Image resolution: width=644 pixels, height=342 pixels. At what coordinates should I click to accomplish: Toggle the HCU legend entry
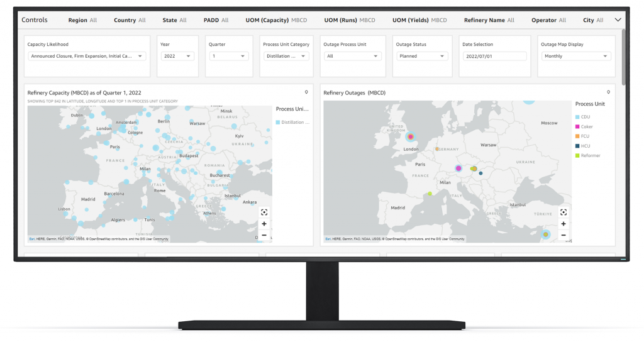(586, 146)
